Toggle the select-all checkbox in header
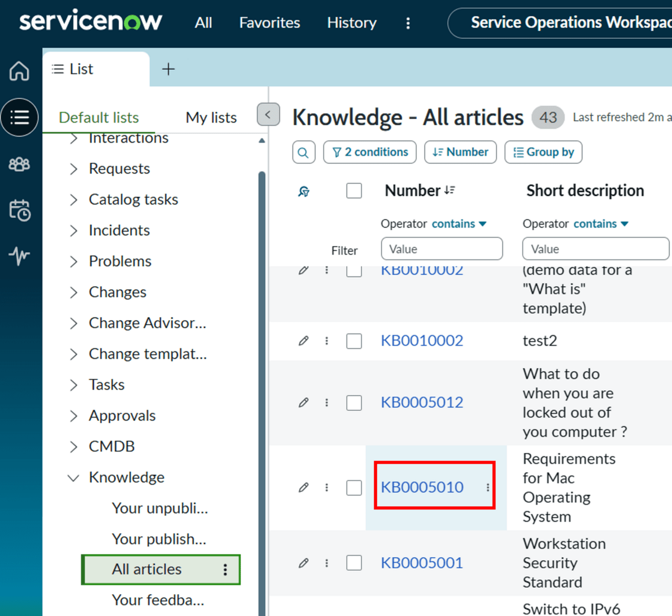 354,191
